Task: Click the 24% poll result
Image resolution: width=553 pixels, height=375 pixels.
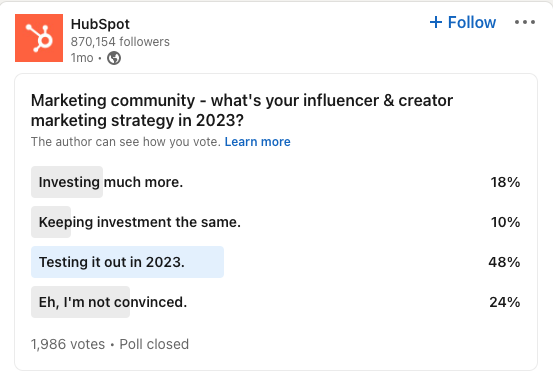Action: pyautogui.click(x=505, y=302)
